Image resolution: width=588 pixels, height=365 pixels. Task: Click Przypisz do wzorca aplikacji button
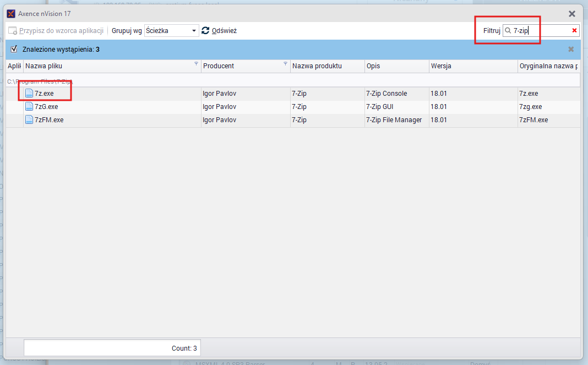tap(55, 31)
